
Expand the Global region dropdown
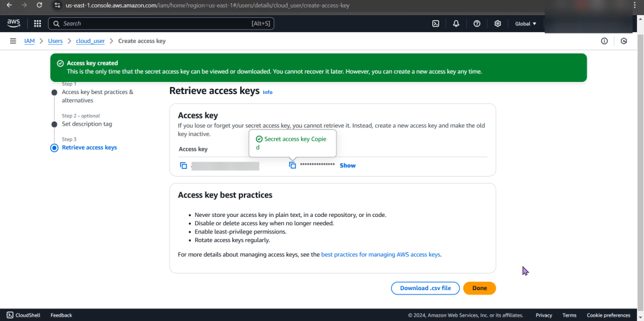pos(526,24)
